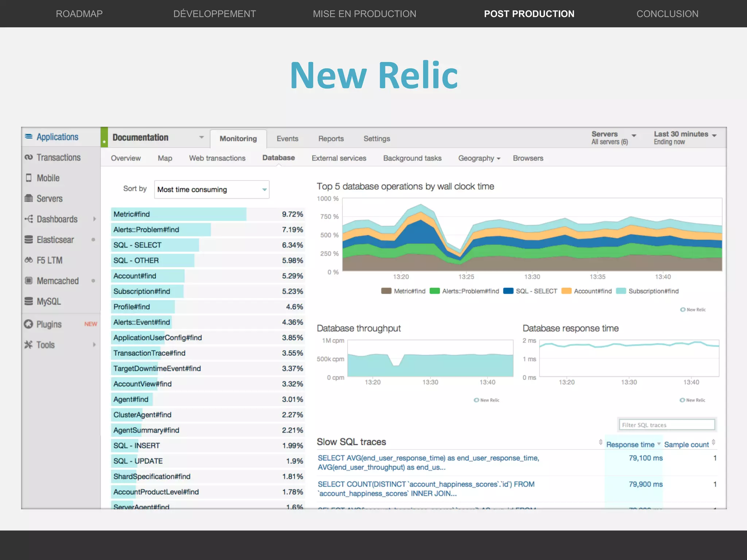
Task: Click the Mobile phone icon
Action: pos(29,178)
